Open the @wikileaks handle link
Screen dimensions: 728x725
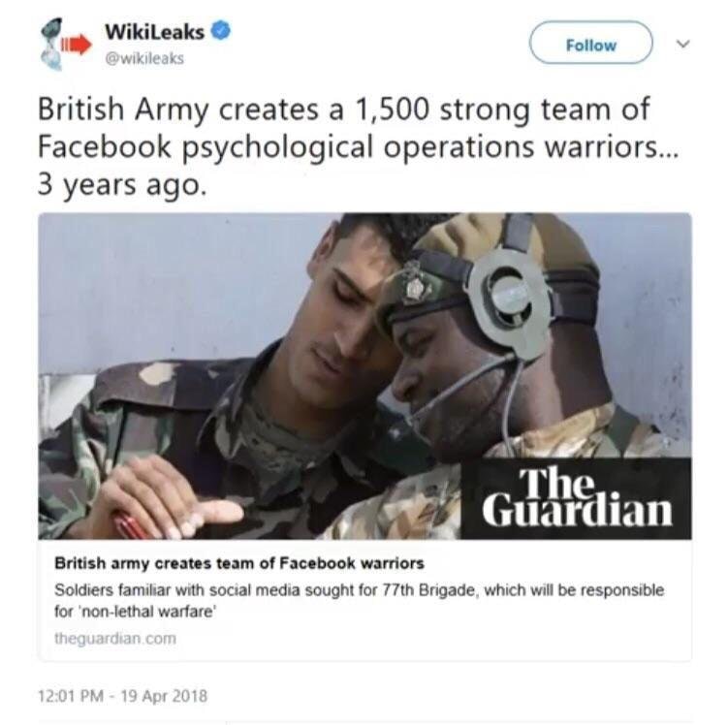144,58
